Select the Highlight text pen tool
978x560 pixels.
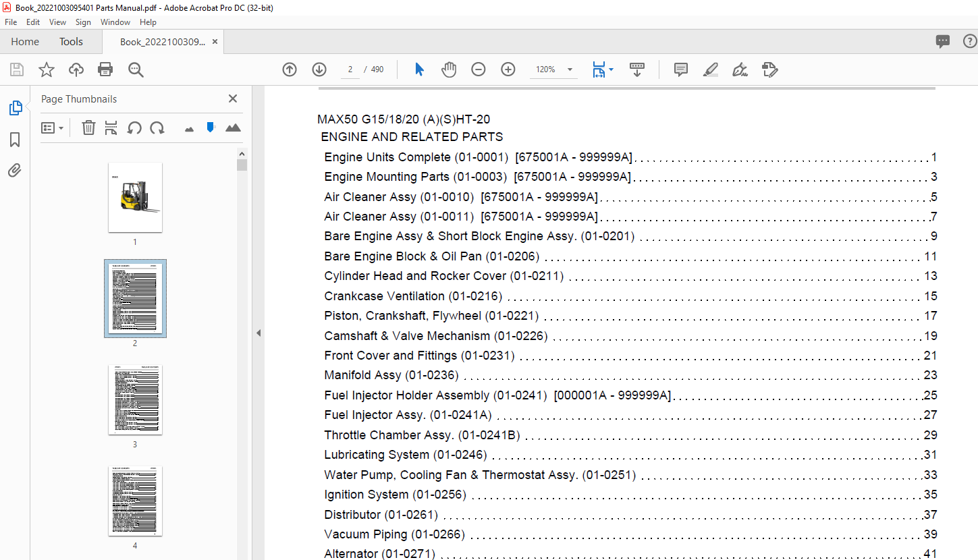(x=710, y=69)
